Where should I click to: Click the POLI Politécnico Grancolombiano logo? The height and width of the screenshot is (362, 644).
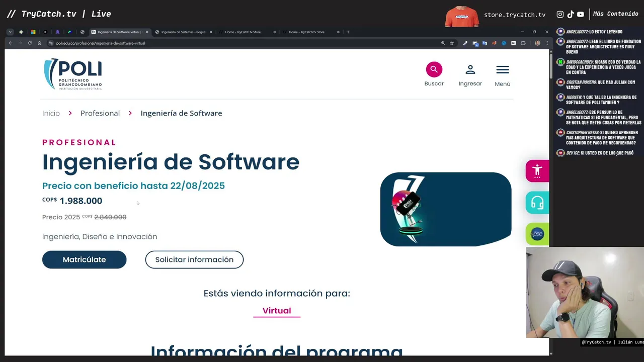[x=73, y=74]
